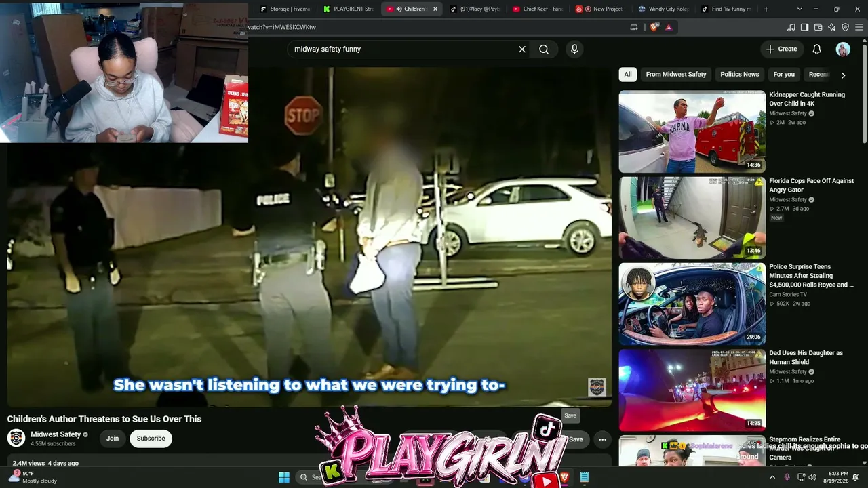Open the YouTube notifications bell

tap(817, 49)
